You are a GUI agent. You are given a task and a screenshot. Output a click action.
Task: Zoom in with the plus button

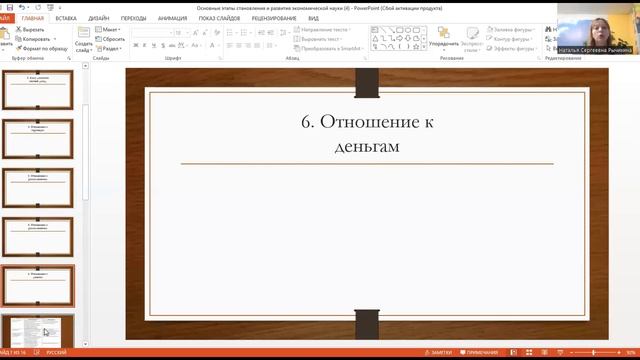pyautogui.click(x=619, y=352)
